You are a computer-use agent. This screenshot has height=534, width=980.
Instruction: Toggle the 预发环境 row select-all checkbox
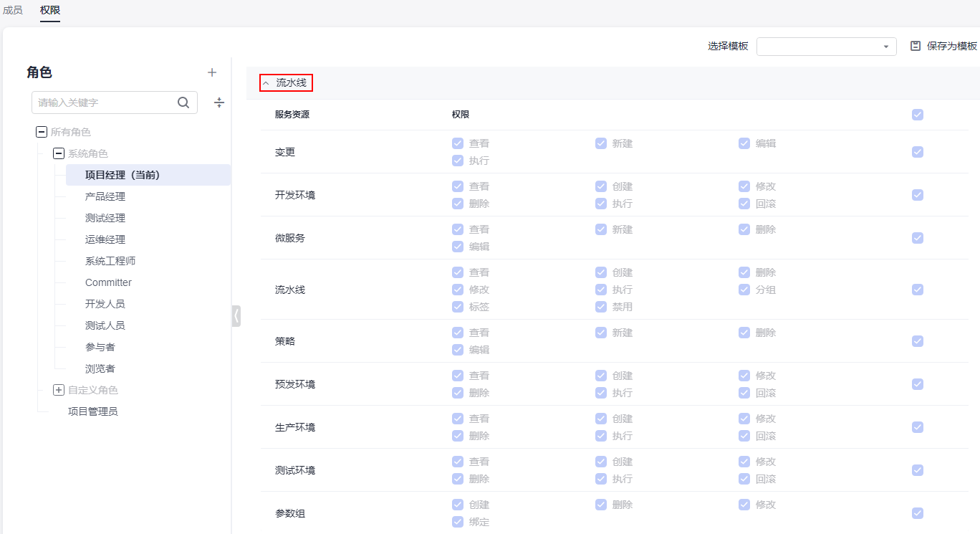coord(918,384)
